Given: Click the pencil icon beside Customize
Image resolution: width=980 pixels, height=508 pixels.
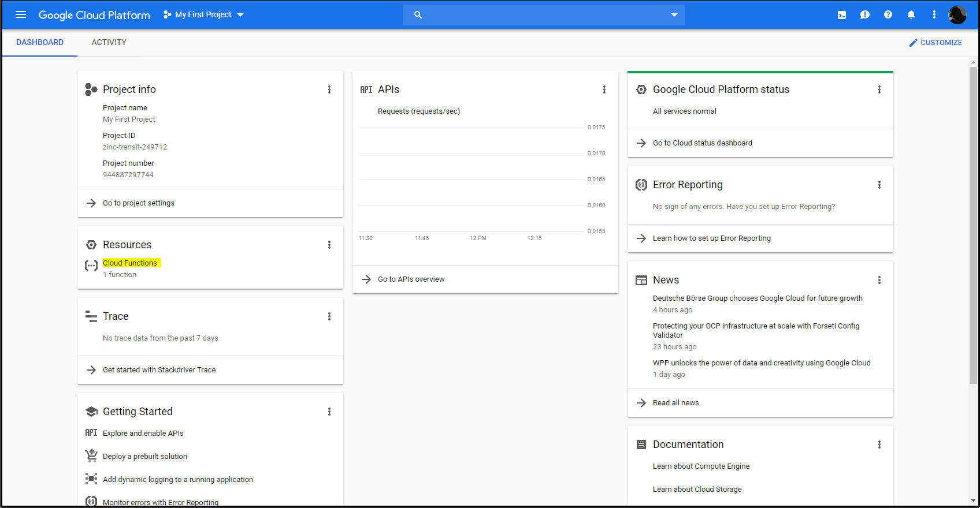Looking at the screenshot, I should click(x=914, y=43).
